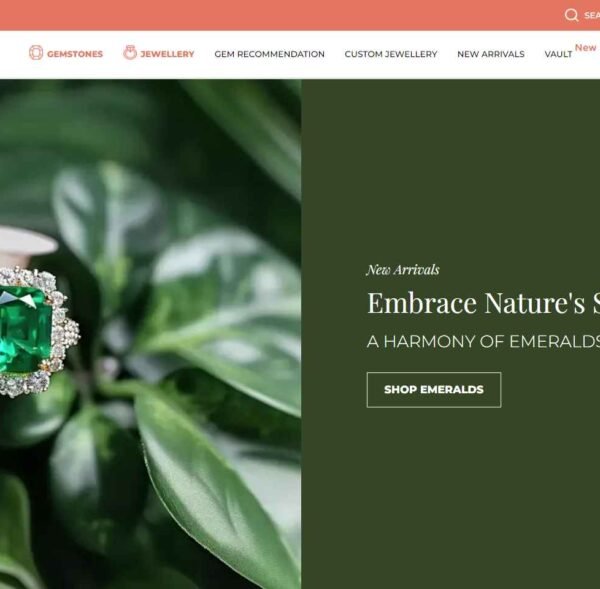The image size is (600, 589).
Task: Select New Arrivals in the navigation bar
Action: [x=491, y=54]
